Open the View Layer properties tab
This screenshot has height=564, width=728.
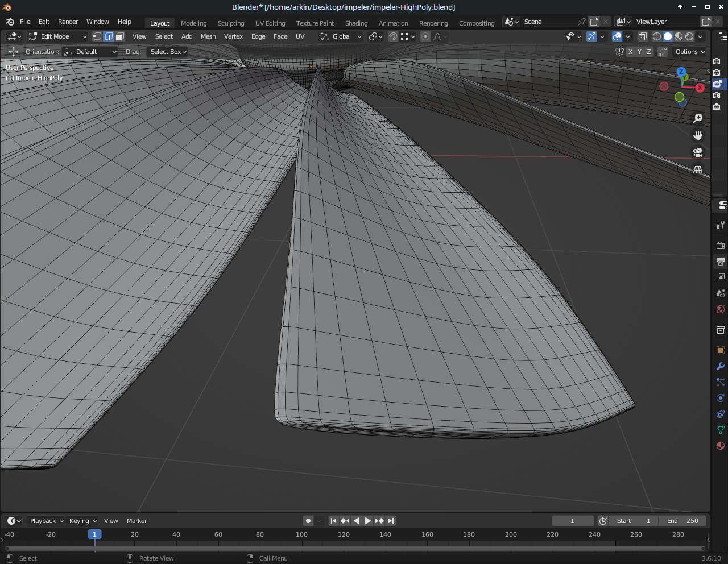click(x=720, y=277)
